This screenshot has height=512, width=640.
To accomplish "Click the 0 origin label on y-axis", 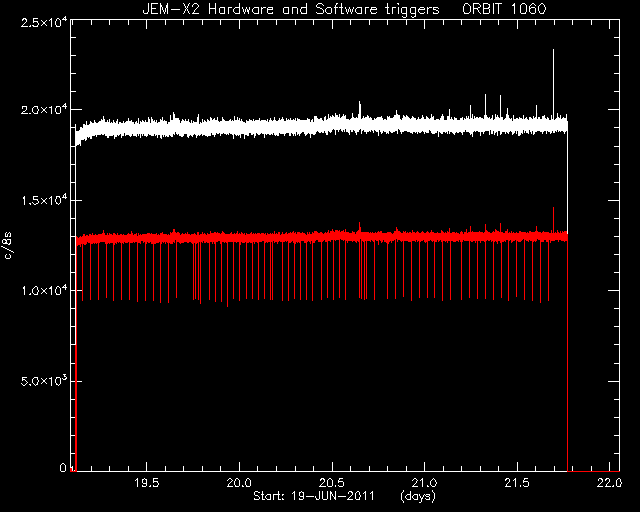I will click(x=63, y=467).
